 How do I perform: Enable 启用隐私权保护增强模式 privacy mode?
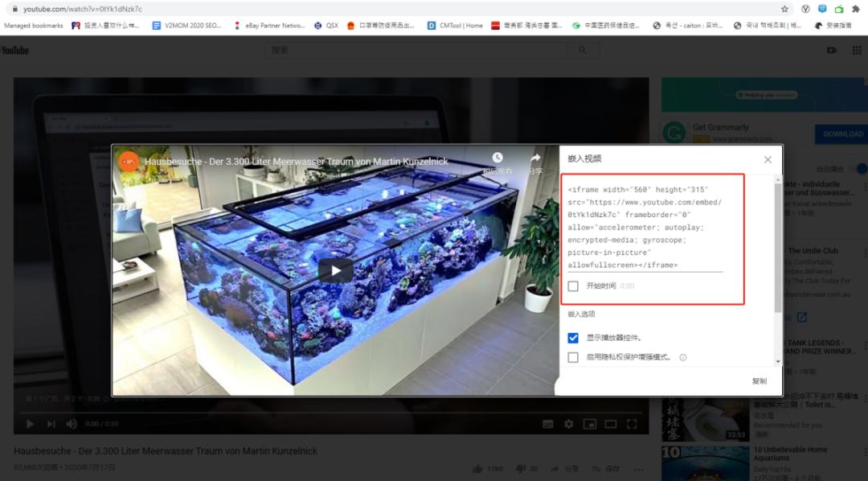coord(573,358)
